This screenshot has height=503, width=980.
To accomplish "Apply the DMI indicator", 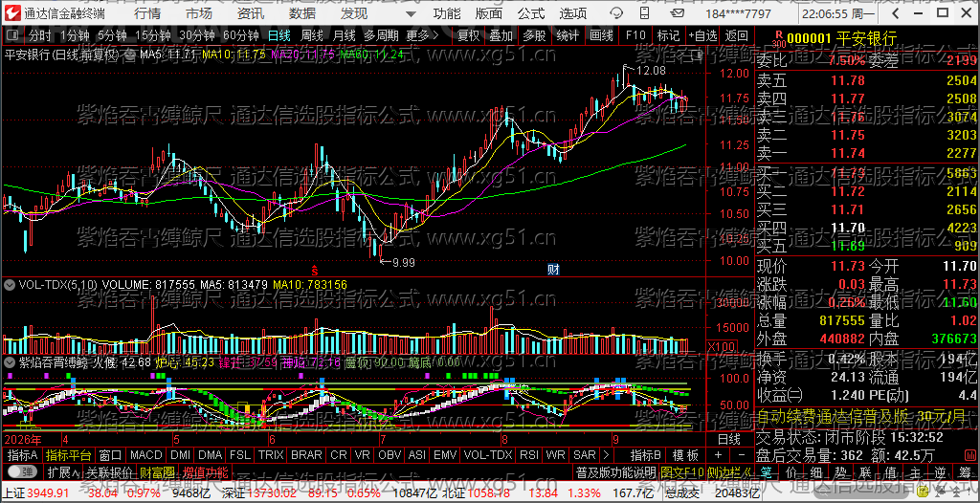I will click(181, 455).
